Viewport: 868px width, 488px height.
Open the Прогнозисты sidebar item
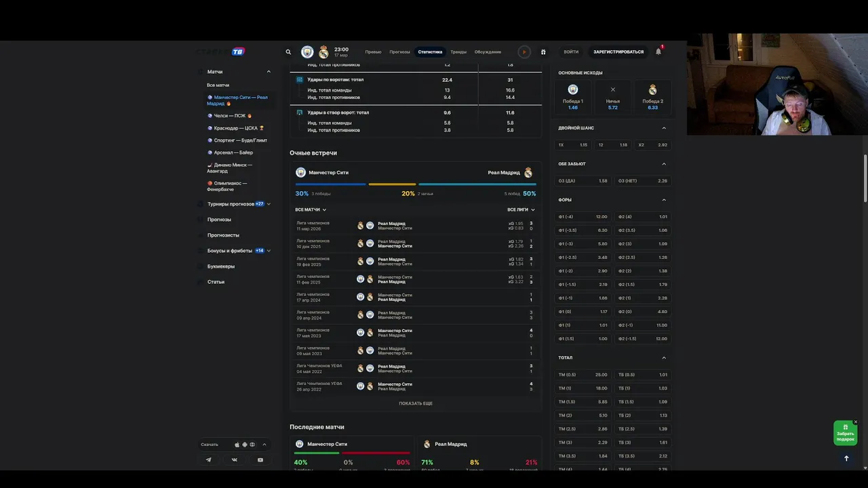pyautogui.click(x=223, y=235)
